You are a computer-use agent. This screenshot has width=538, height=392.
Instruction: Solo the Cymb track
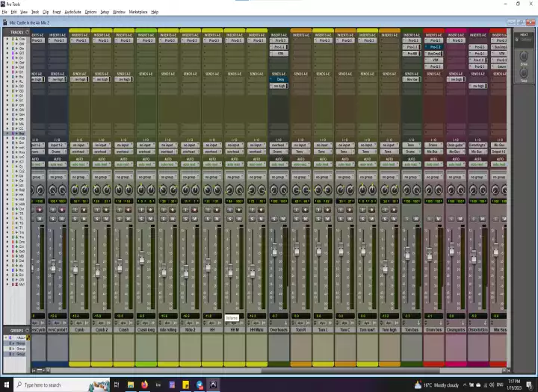pyautogui.click(x=75, y=219)
